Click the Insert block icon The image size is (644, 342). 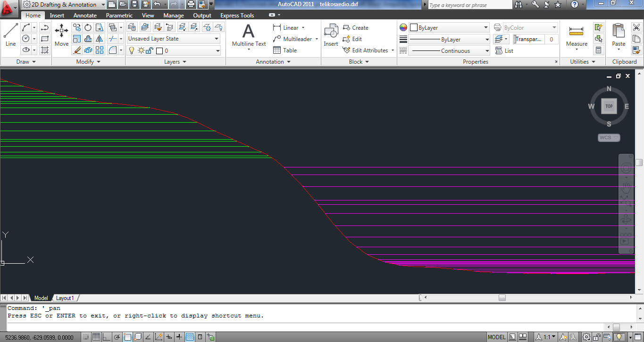click(331, 35)
